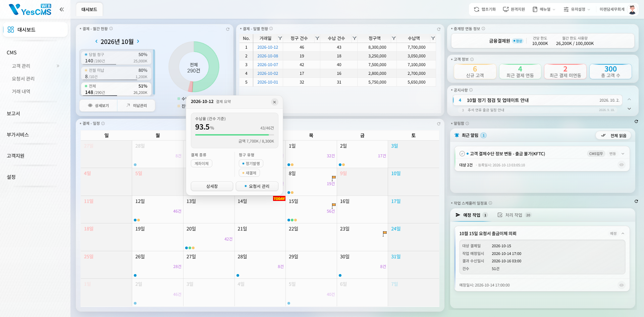Toggle the 재결제 billing type chip

tap(249, 173)
